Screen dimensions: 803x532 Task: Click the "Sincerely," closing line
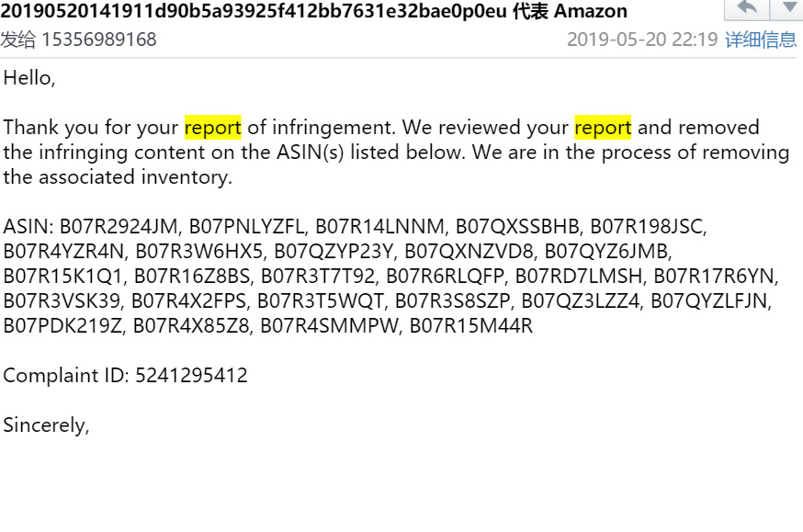[46, 425]
